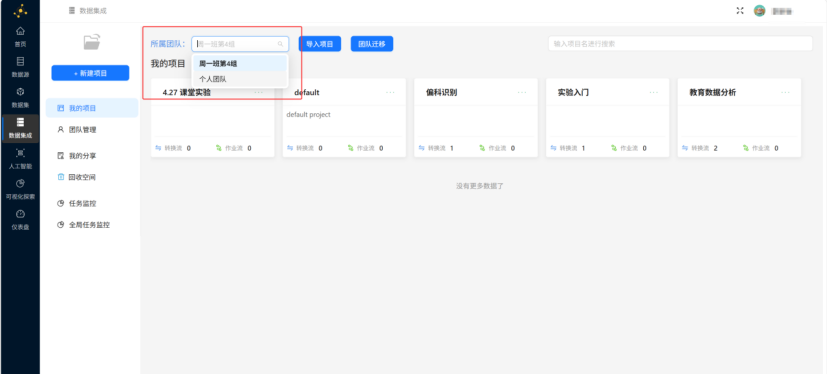Viewport: 829px width, 375px height.
Task: Click 作业流 icon on default card
Action: (x=351, y=148)
